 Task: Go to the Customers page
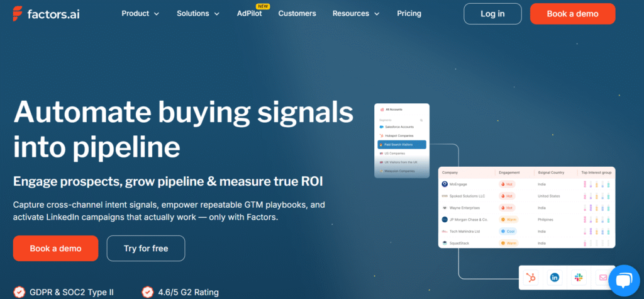pyautogui.click(x=297, y=14)
